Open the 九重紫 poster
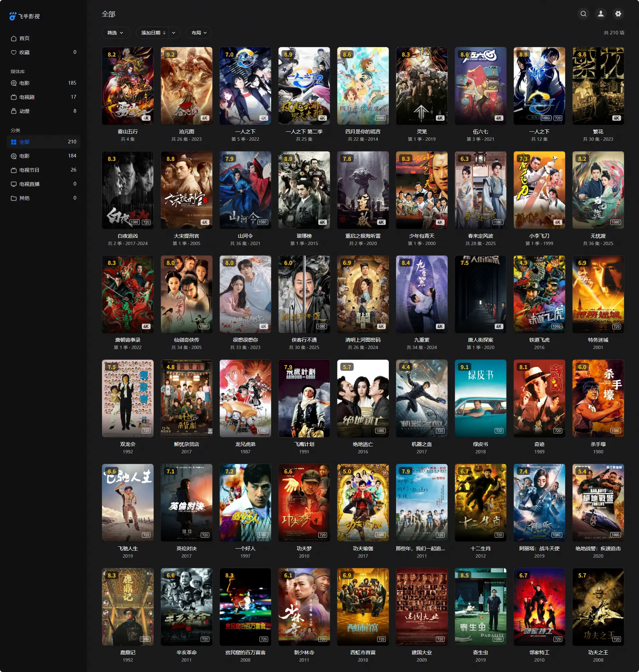 (422, 294)
